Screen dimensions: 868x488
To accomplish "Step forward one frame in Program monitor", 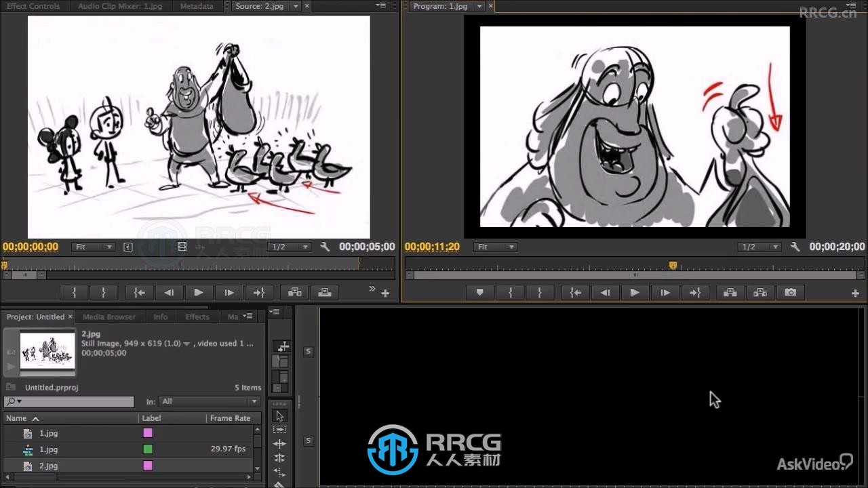I will [665, 293].
